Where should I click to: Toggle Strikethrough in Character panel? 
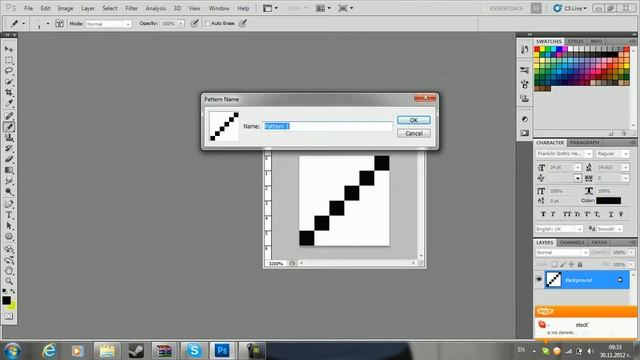click(621, 214)
